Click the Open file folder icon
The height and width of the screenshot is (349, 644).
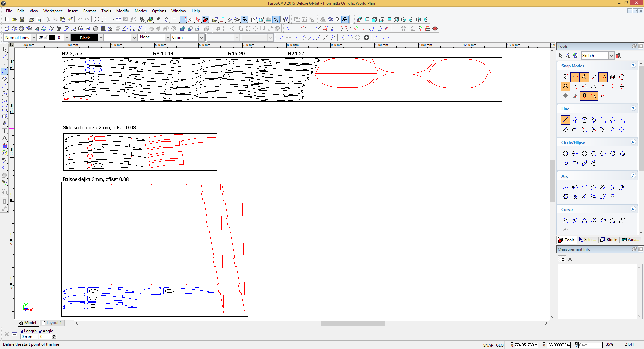(x=14, y=20)
